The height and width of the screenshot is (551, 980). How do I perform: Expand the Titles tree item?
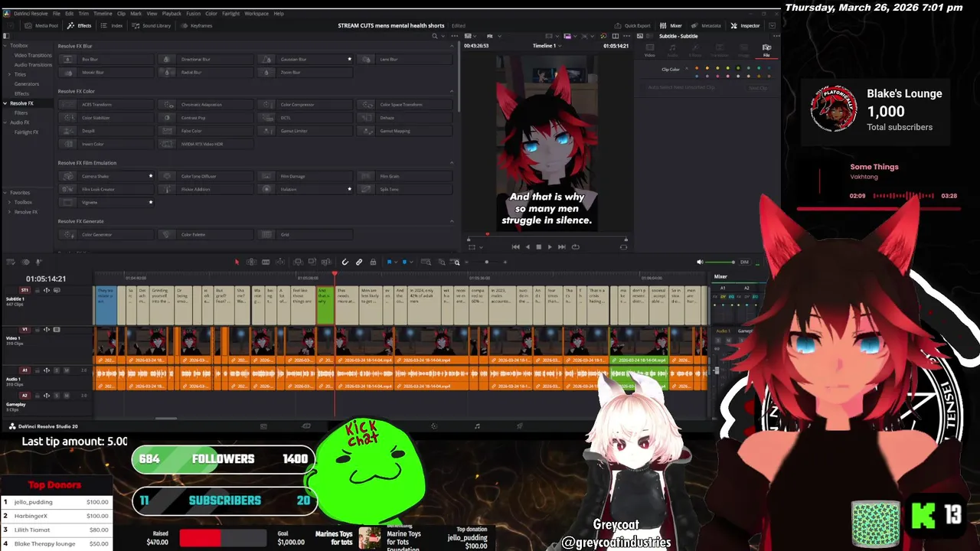(9, 74)
